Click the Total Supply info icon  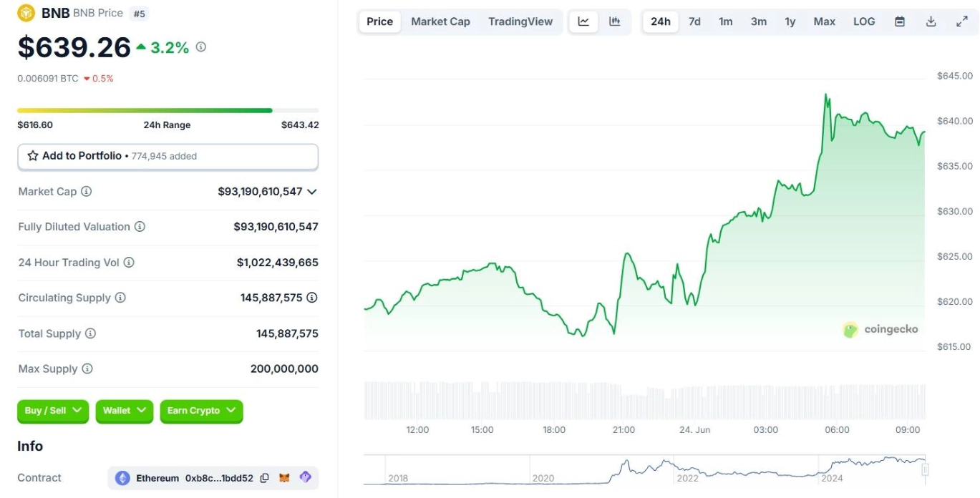click(90, 333)
